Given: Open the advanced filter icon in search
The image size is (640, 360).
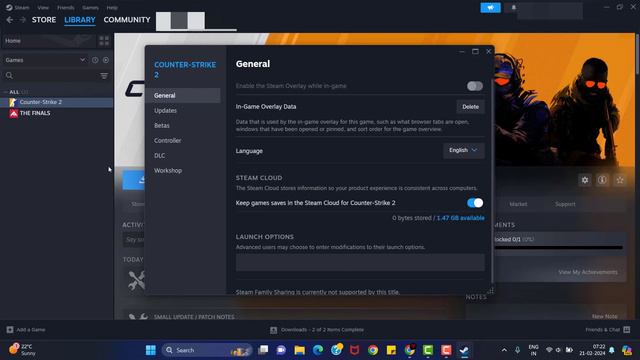Looking at the screenshot, I should [x=104, y=76].
